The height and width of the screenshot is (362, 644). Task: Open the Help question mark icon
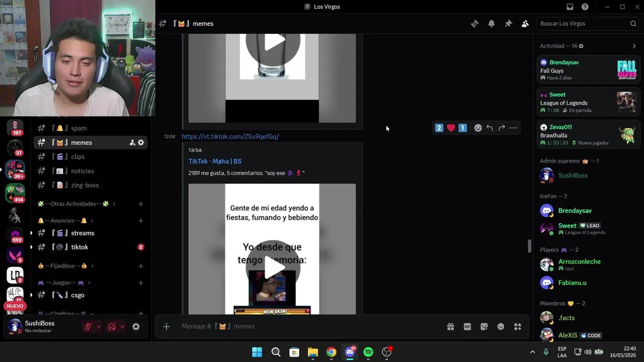click(x=585, y=7)
